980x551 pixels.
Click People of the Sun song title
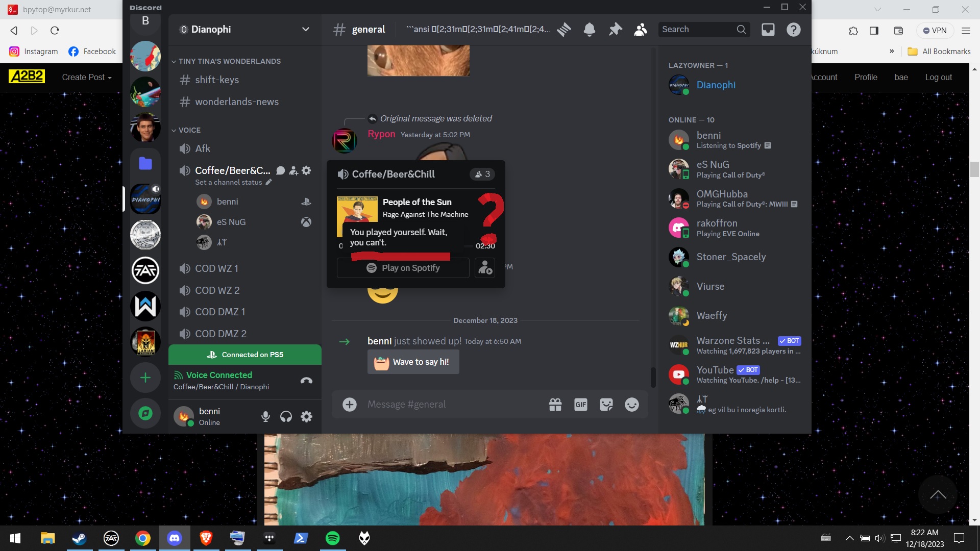[x=417, y=202]
